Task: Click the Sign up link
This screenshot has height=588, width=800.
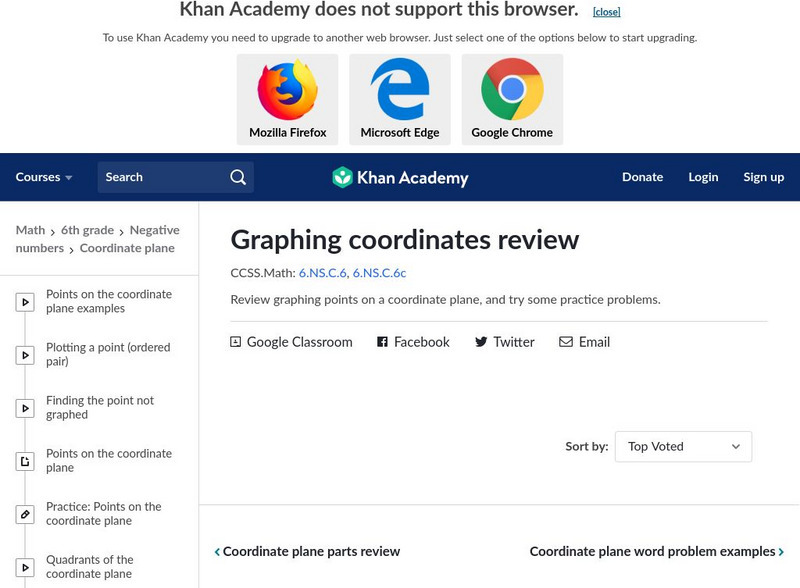Action: 763,177
